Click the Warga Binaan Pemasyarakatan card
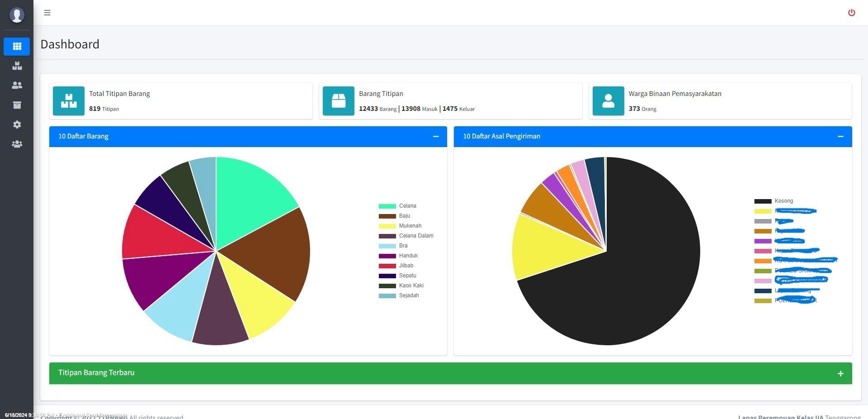The width and height of the screenshot is (868, 419). pos(720,101)
